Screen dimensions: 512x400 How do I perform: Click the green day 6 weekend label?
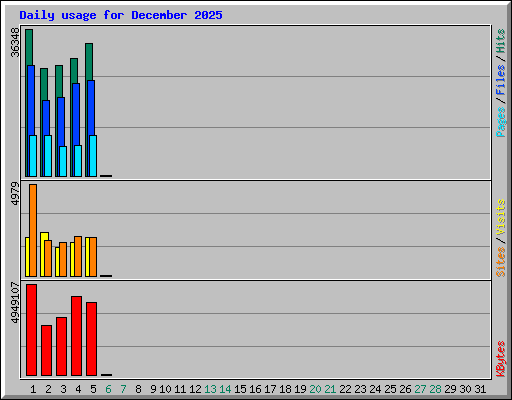pyautogui.click(x=108, y=389)
